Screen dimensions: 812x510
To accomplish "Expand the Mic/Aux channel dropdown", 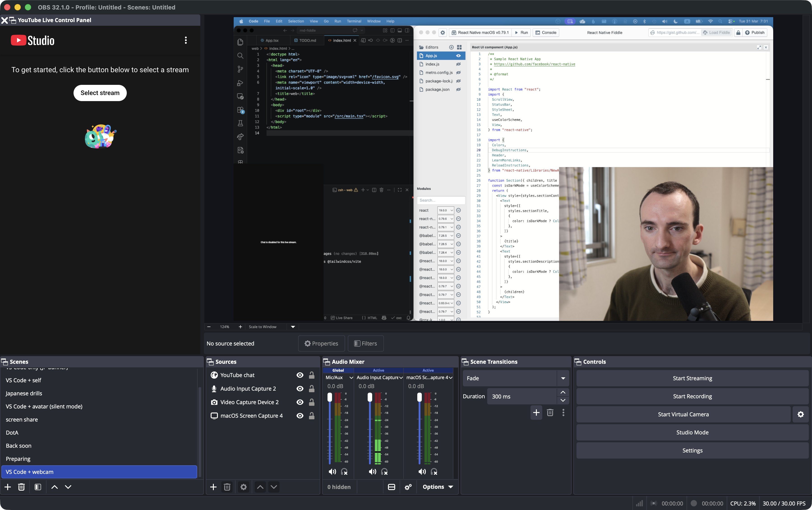I will 351,378.
